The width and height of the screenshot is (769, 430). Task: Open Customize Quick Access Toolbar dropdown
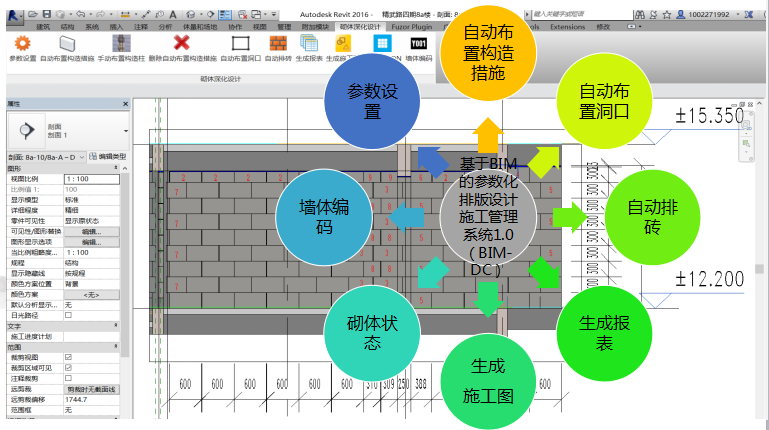pyautogui.click(x=274, y=15)
